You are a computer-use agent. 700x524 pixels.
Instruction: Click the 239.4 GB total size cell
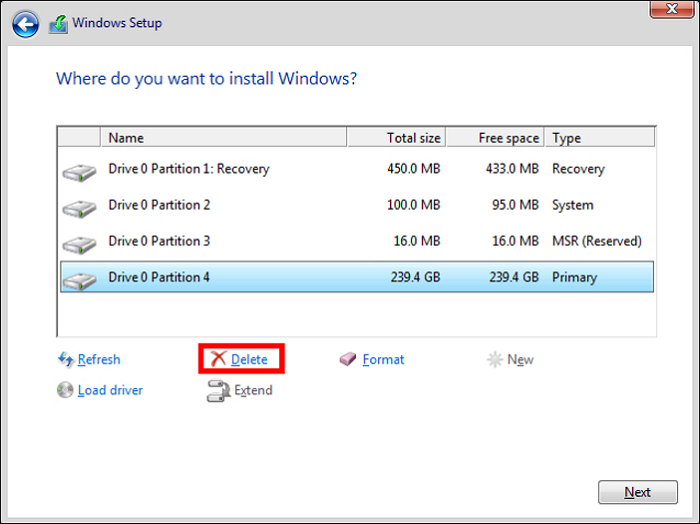(x=415, y=277)
